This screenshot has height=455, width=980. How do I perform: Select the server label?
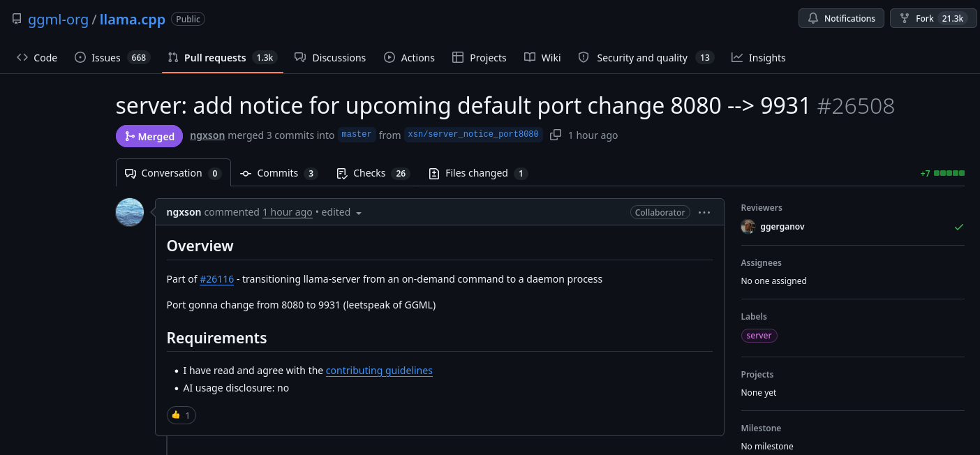click(759, 336)
